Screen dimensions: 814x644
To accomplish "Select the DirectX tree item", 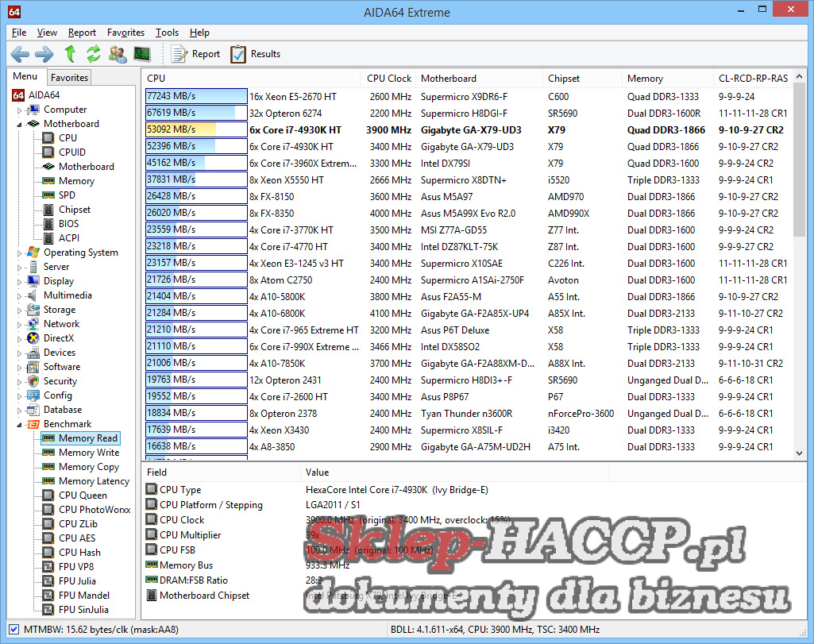I will (x=59, y=337).
